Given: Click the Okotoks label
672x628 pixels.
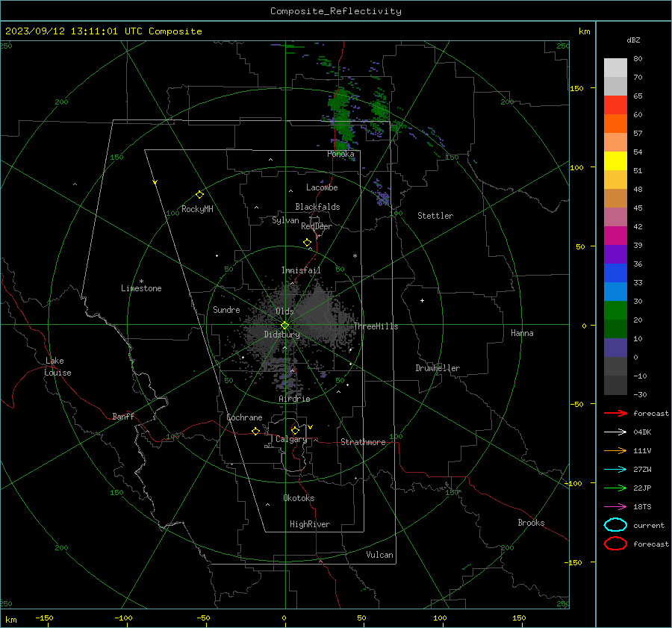Looking at the screenshot, I should (299, 498).
